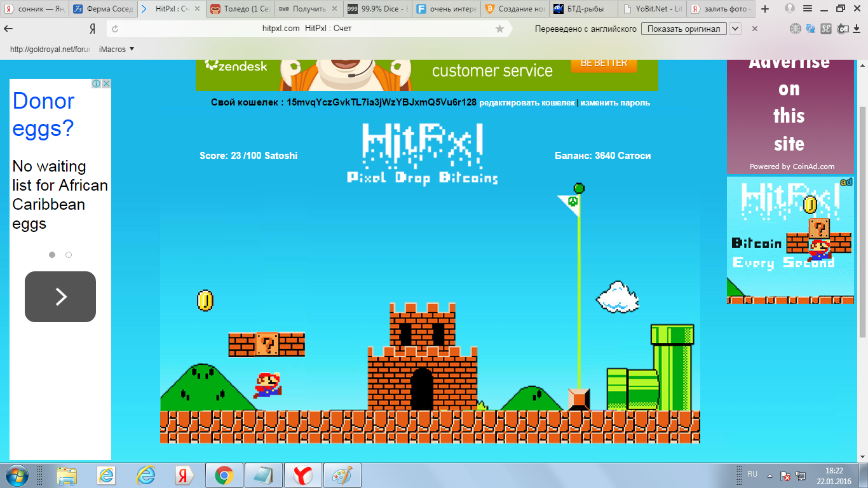Image resolution: width=868 pixels, height=488 pixels.
Task: Switch to the 'БТД-рыбы' tab
Action: (582, 9)
